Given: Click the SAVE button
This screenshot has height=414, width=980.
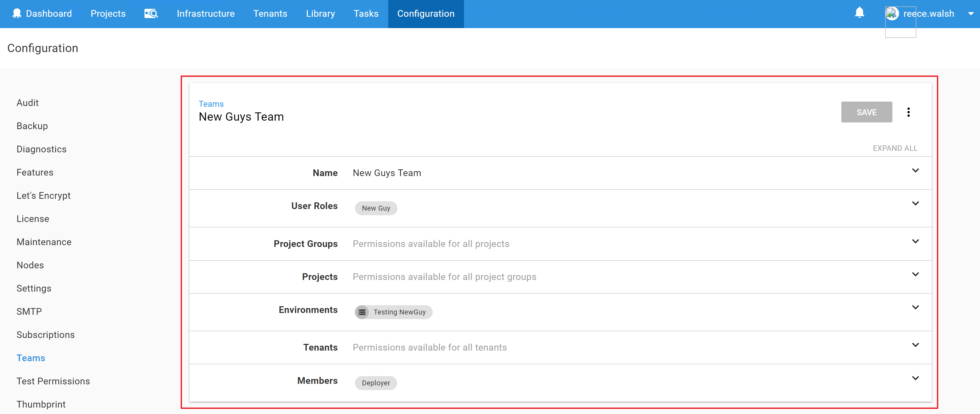Looking at the screenshot, I should pos(867,112).
